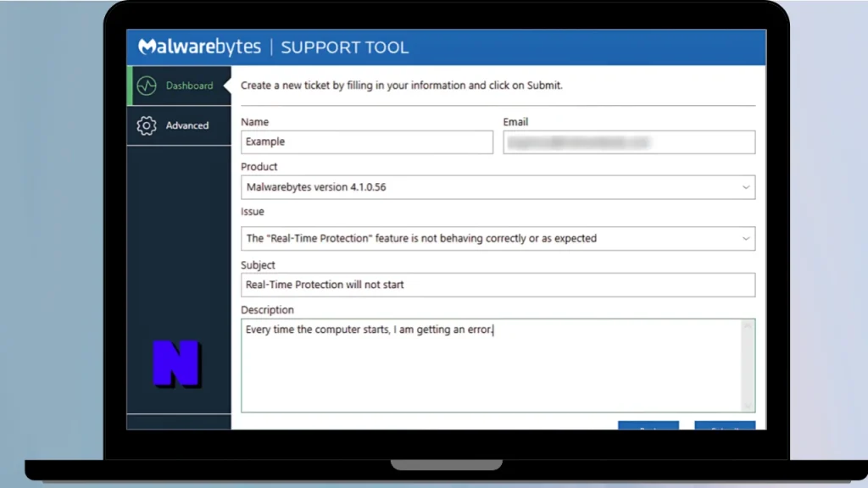Image resolution: width=868 pixels, height=488 pixels.
Task: Click the Email input field
Action: pos(629,142)
